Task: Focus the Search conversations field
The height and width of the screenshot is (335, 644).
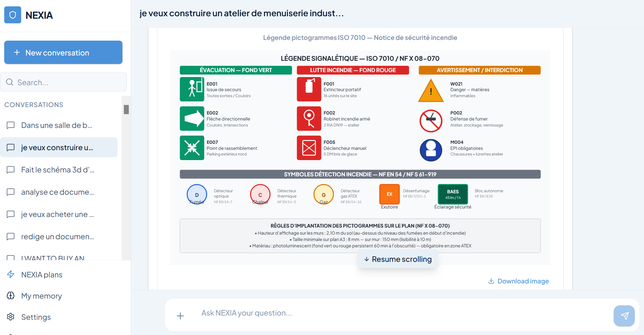Action: (x=63, y=82)
